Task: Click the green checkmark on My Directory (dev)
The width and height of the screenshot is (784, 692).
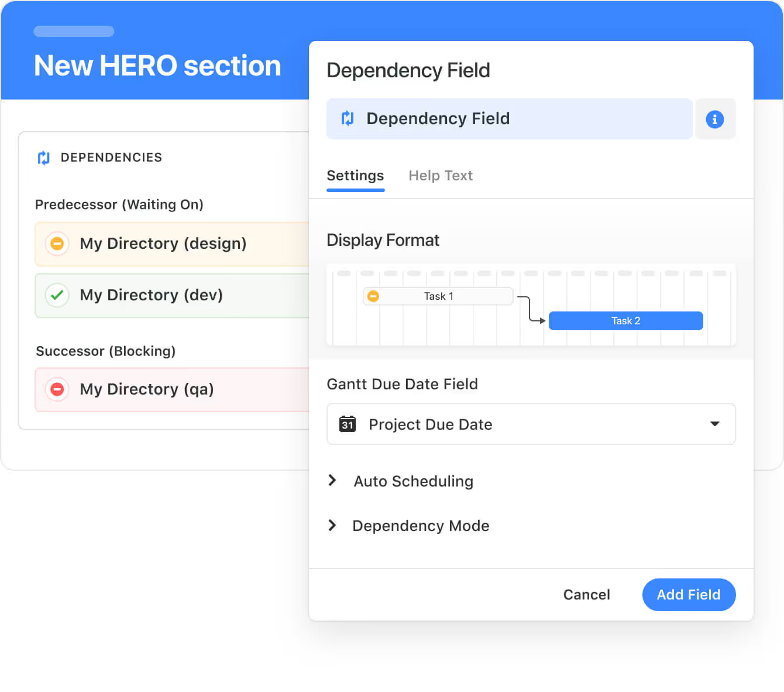Action: [57, 295]
